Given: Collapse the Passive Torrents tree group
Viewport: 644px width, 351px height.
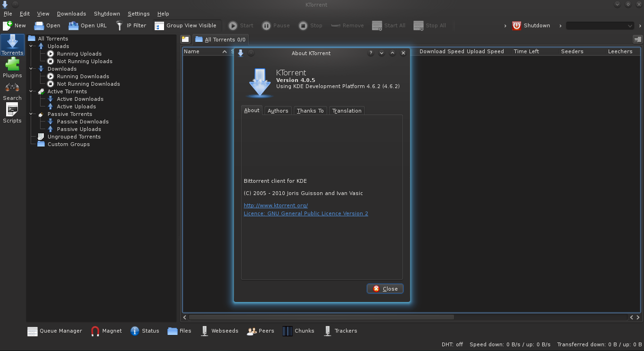Looking at the screenshot, I should (x=32, y=114).
